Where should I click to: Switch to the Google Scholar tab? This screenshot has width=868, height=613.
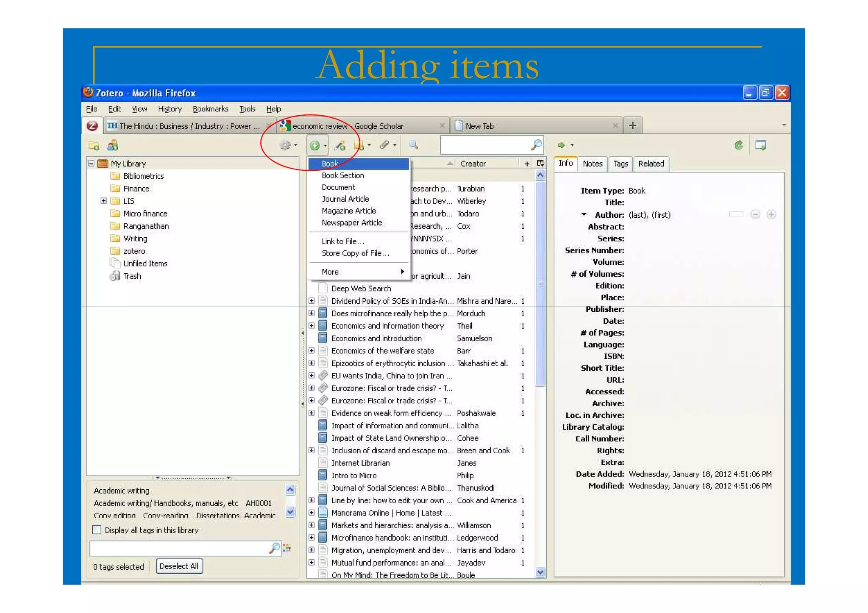pos(362,126)
